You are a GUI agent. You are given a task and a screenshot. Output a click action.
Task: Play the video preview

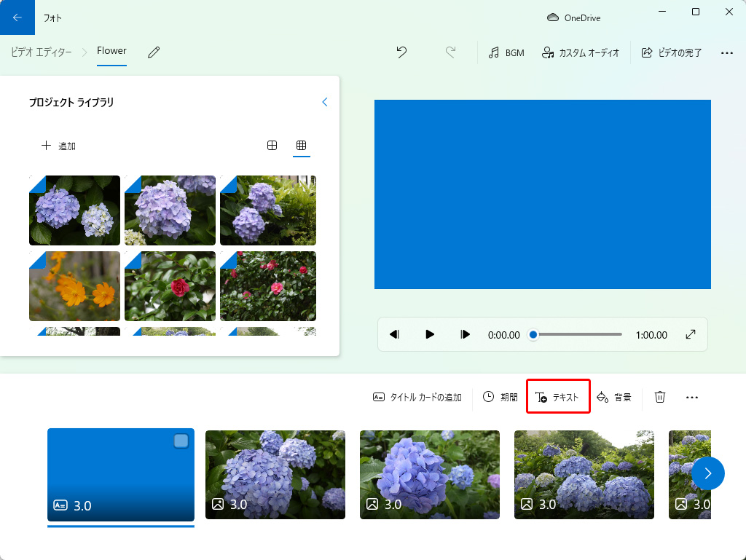[x=430, y=335]
